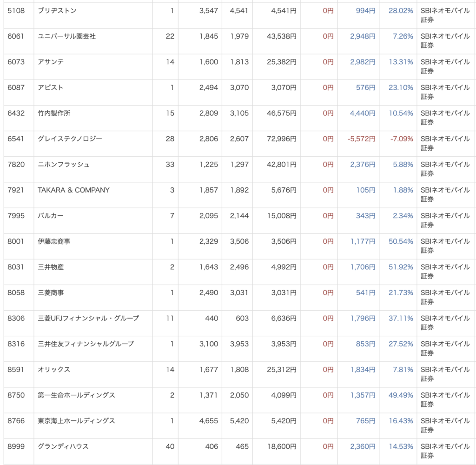
Task: Click the -5,572円 loss value
Action: coord(361,139)
